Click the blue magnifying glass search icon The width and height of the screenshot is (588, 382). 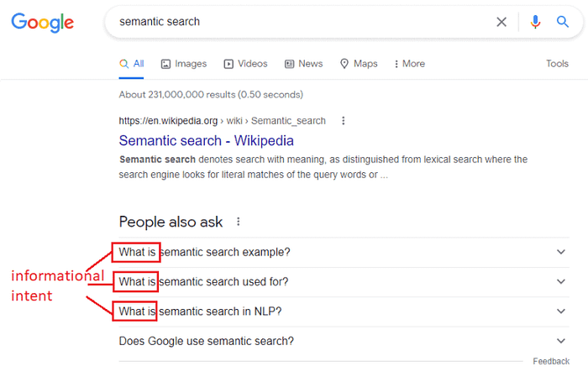click(x=563, y=22)
